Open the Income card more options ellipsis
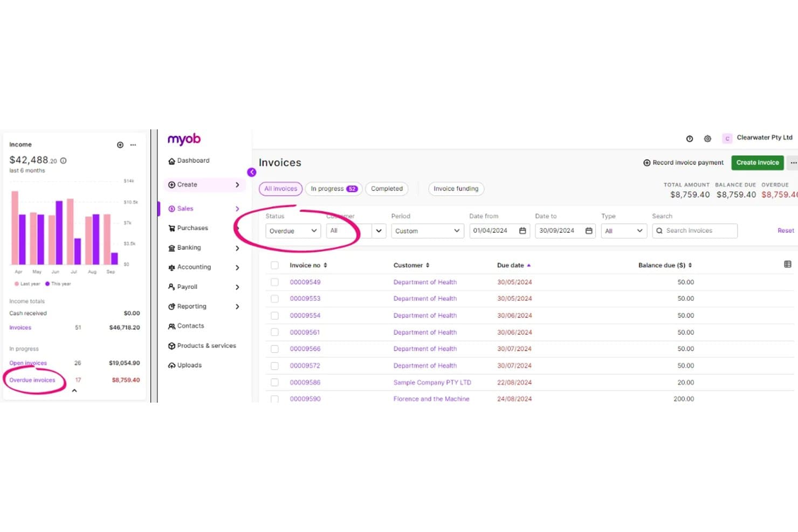 point(133,145)
